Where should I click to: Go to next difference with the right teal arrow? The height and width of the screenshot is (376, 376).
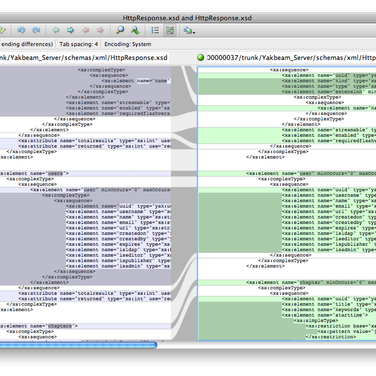(70, 30)
